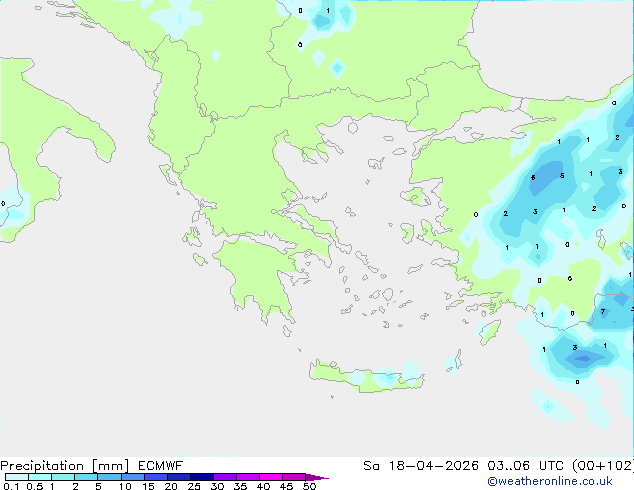This screenshot has width=634, height=490.
Task: Click the '35' legend scale label
Action: click(x=240, y=486)
